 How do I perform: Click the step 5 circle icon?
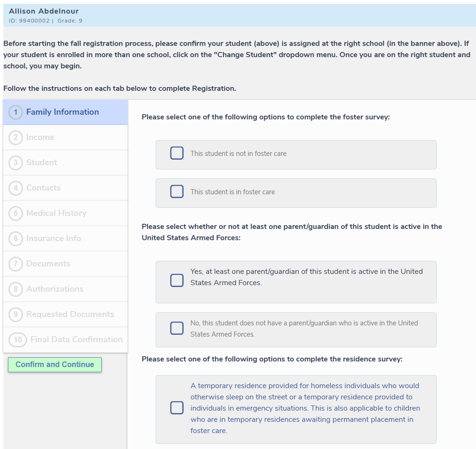coord(15,213)
